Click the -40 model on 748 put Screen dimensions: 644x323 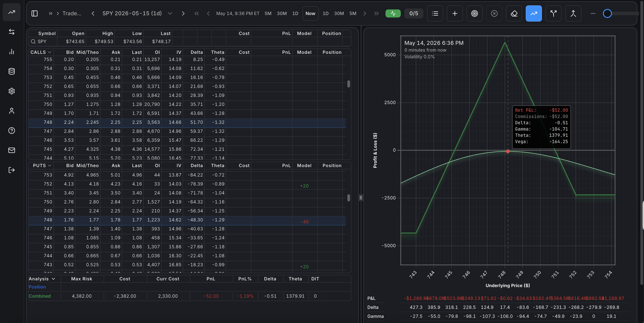tap(304, 222)
